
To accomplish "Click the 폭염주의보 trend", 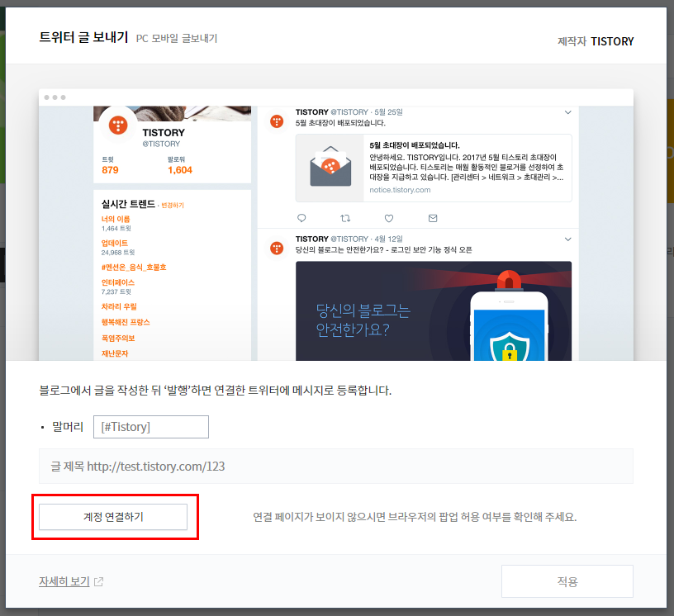I will coord(118,338).
